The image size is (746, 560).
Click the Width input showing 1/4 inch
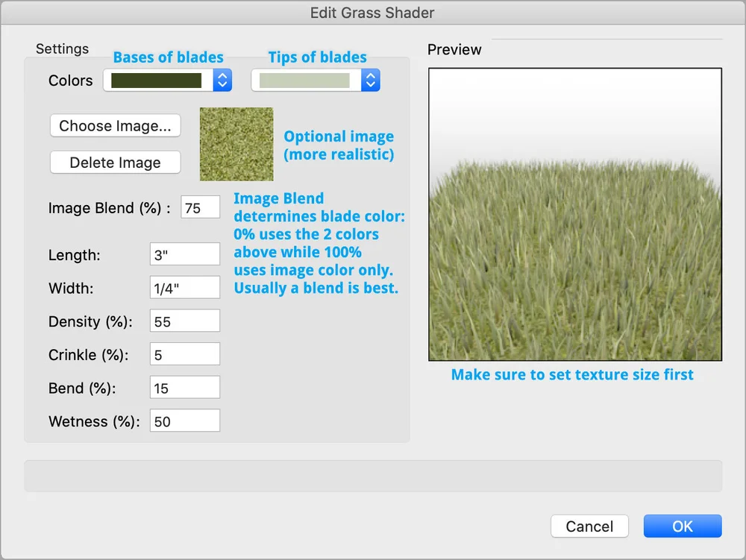[x=184, y=287]
